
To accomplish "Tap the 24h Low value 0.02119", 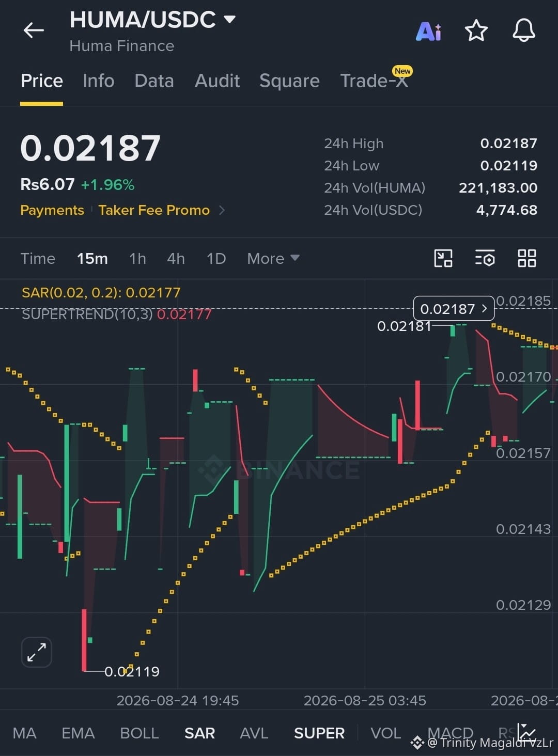I will (x=509, y=165).
